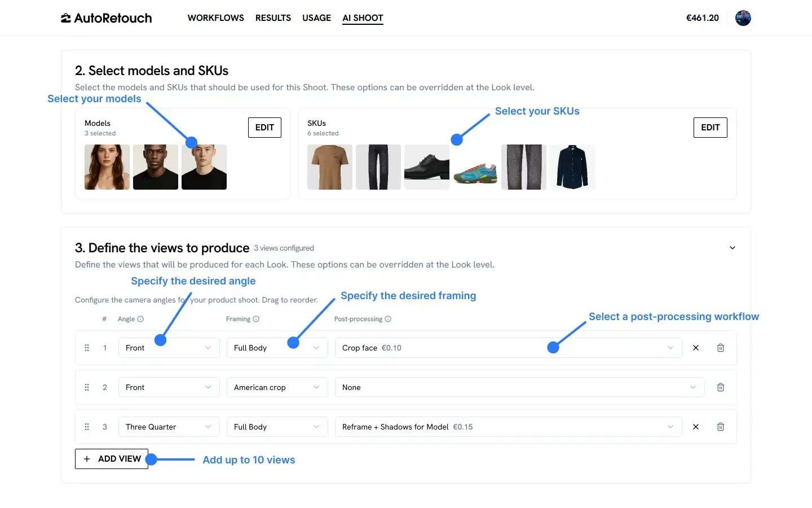Show info tooltip next to Angle header

pos(140,319)
